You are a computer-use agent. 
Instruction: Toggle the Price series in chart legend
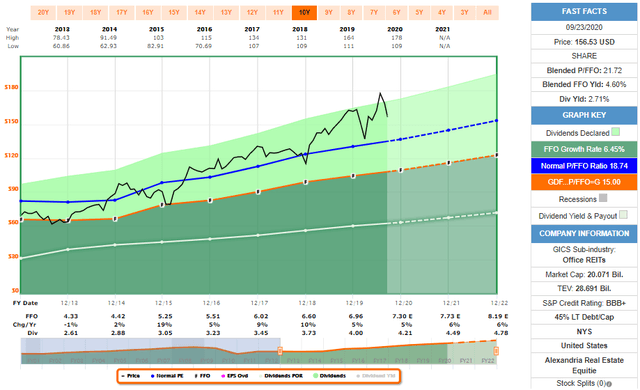[131, 376]
